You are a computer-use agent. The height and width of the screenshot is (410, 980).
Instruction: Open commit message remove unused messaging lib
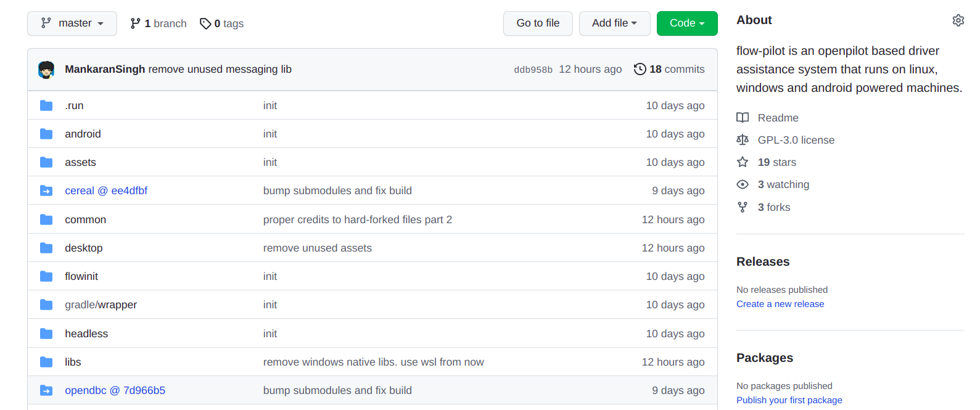coord(220,69)
